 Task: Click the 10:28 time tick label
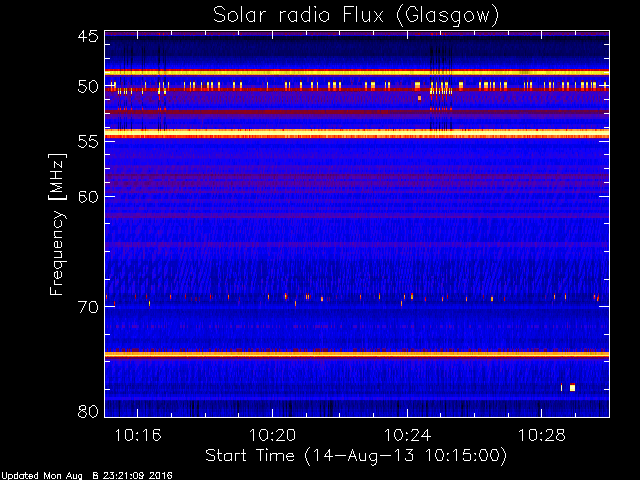[x=542, y=436]
